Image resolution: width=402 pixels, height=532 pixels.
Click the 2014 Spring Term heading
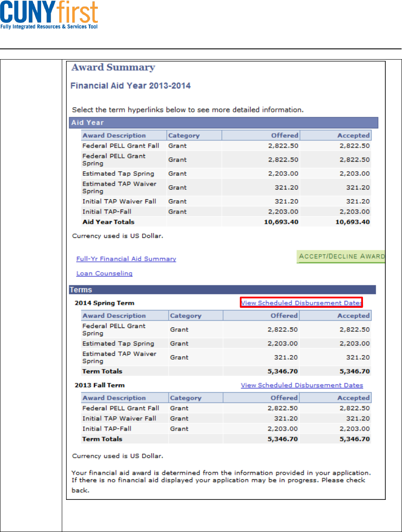pos(105,303)
